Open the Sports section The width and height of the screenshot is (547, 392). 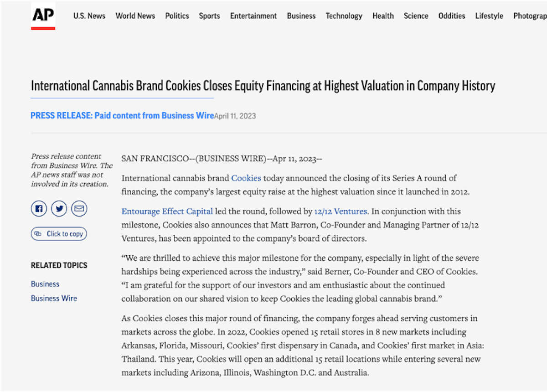point(209,16)
